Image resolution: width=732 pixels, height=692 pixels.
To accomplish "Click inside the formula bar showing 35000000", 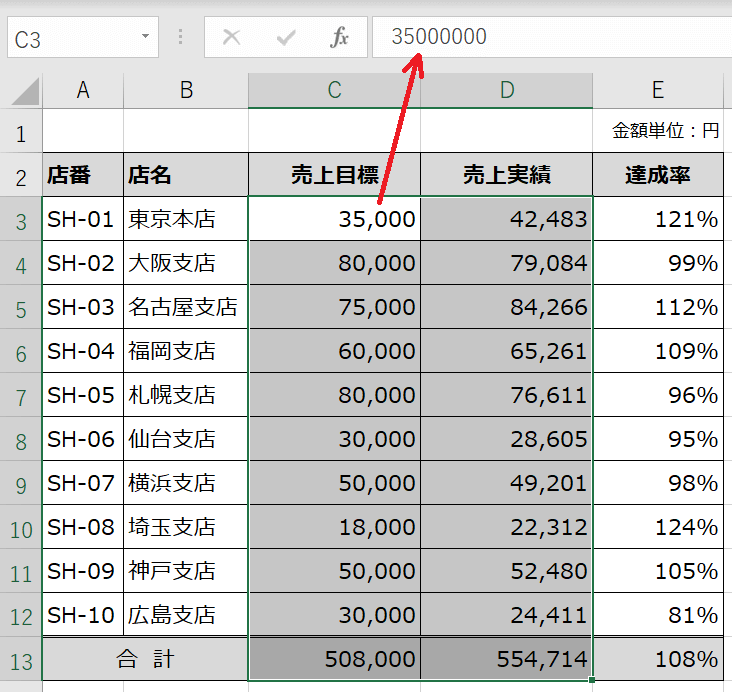I will tap(550, 38).
